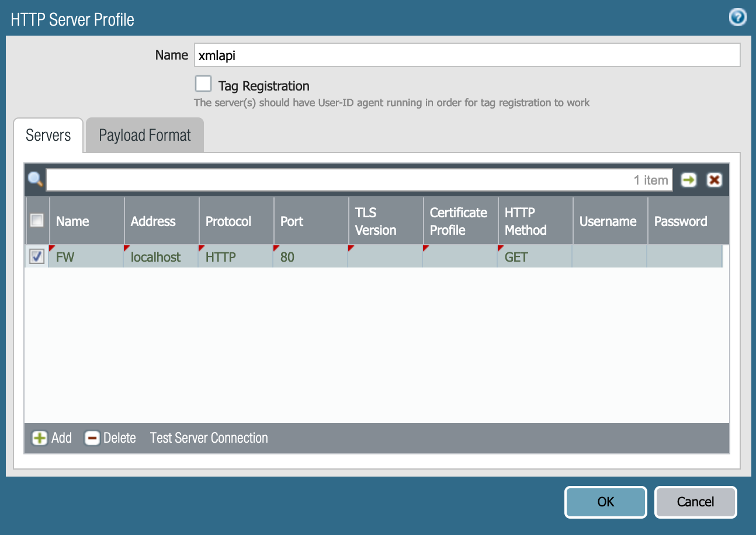Click Test Server Connection
Screen dimensions: 756x535
pos(209,437)
